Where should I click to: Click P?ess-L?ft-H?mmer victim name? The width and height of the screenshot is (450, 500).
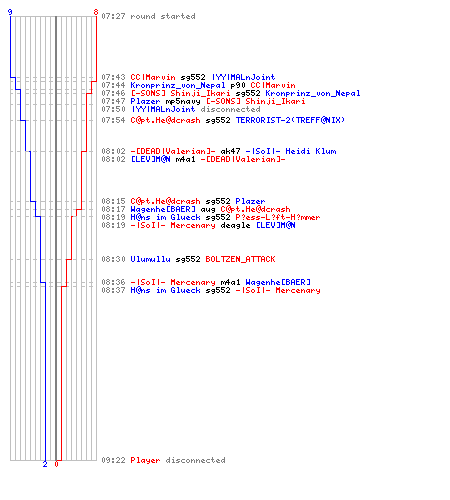point(278,217)
